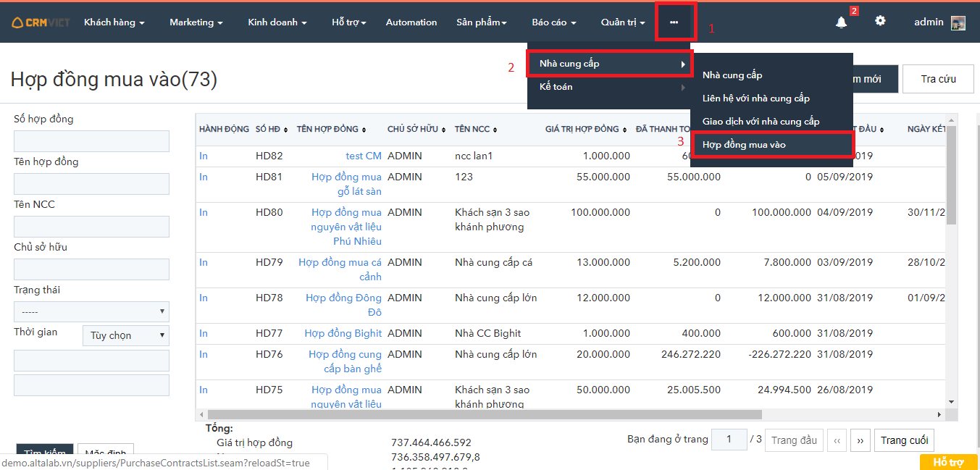Focus the Chủ sở hữu input
Viewport: 980px width, 470px height.
pyautogui.click(x=91, y=269)
